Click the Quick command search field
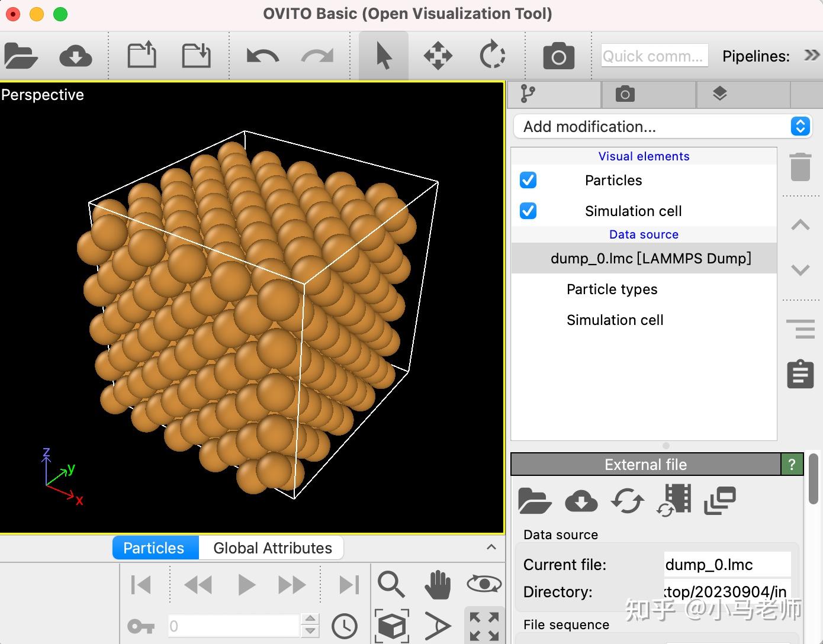The height and width of the screenshot is (644, 823). pos(654,56)
